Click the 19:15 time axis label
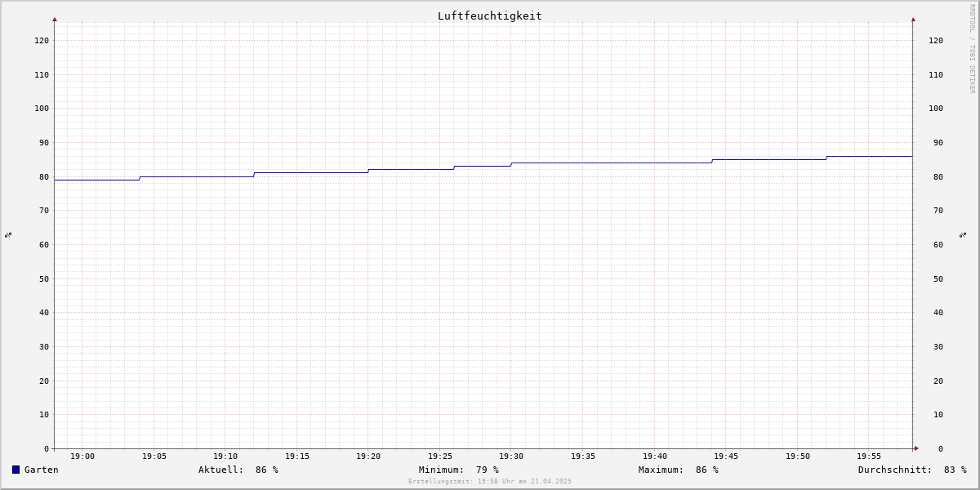Screen dimensions: 980x490 297,456
